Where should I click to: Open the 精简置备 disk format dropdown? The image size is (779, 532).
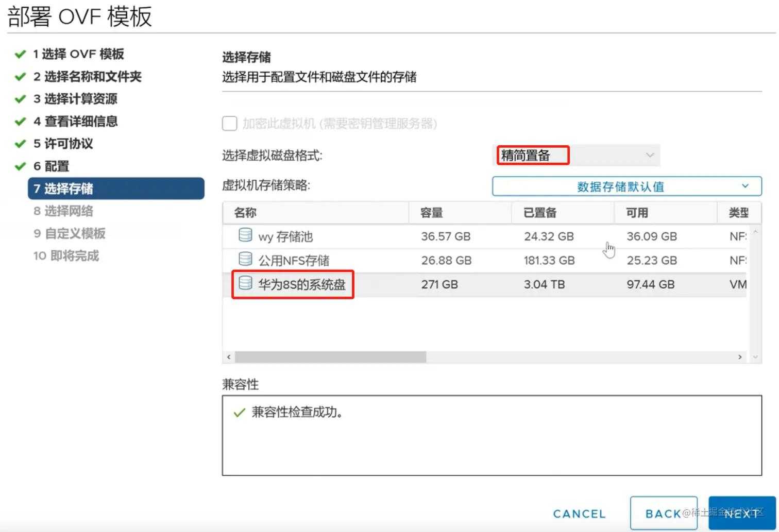[x=576, y=155]
